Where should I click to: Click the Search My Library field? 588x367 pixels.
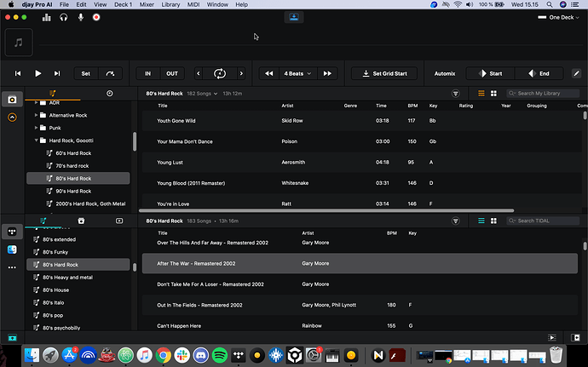click(x=543, y=94)
